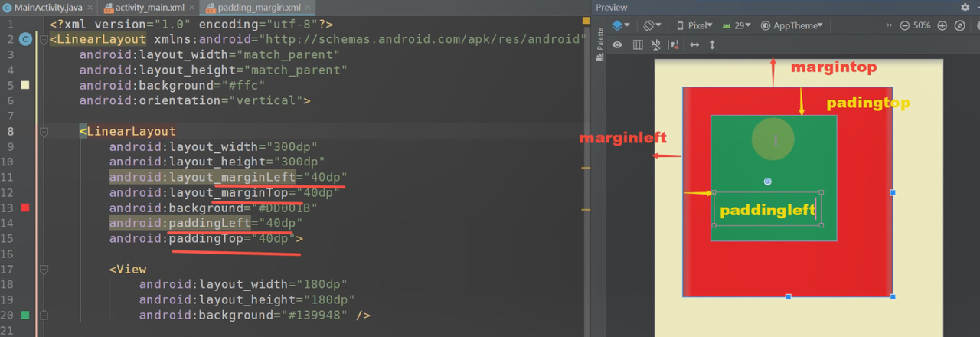The width and height of the screenshot is (980, 337).
Task: Click the 50% zoom level text
Action: tap(922, 25)
